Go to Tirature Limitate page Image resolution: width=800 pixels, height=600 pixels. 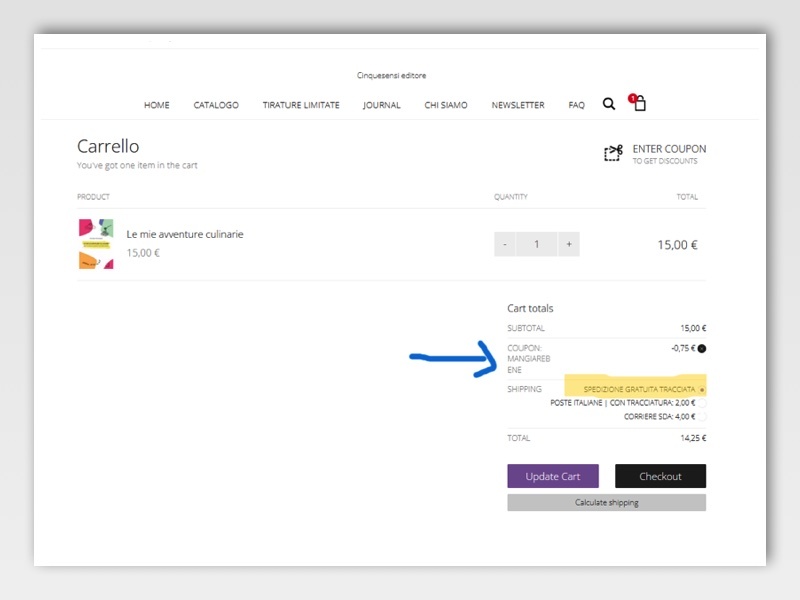(301, 105)
